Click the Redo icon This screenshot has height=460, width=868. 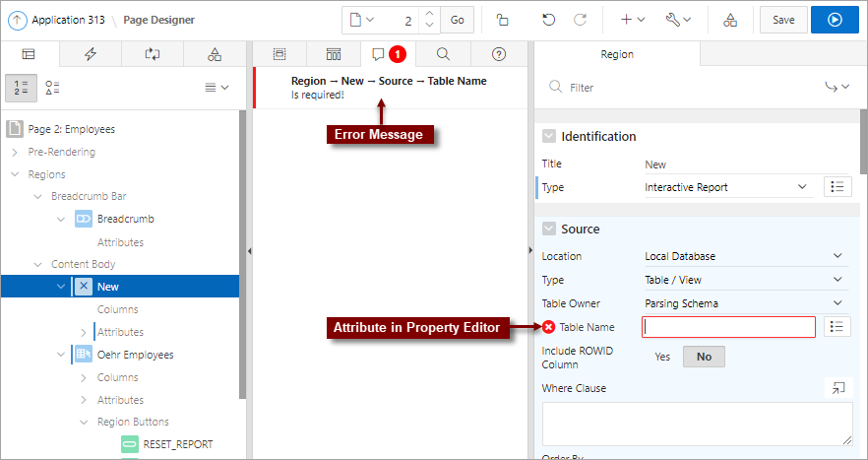[x=580, y=20]
